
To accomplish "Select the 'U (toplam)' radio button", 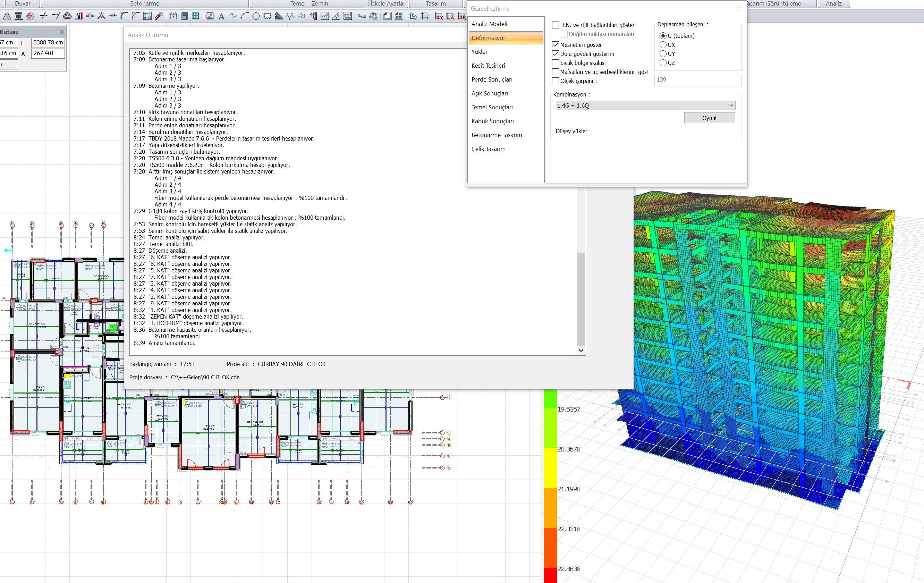I will pyautogui.click(x=663, y=36).
